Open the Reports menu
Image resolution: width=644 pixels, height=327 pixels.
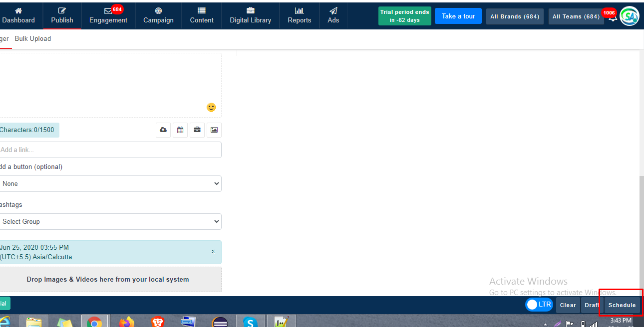click(x=300, y=16)
